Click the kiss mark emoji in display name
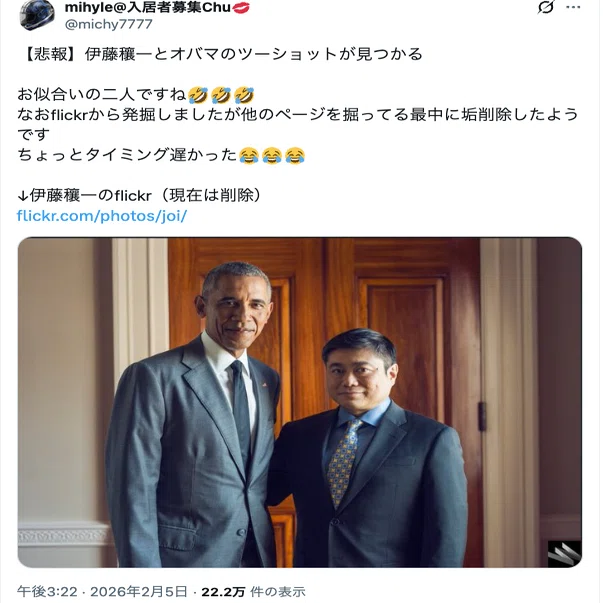603x603 pixels. (241, 7)
